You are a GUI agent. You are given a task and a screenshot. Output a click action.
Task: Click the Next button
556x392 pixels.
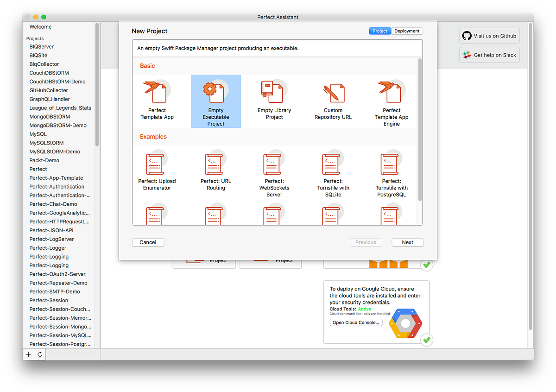(x=407, y=242)
